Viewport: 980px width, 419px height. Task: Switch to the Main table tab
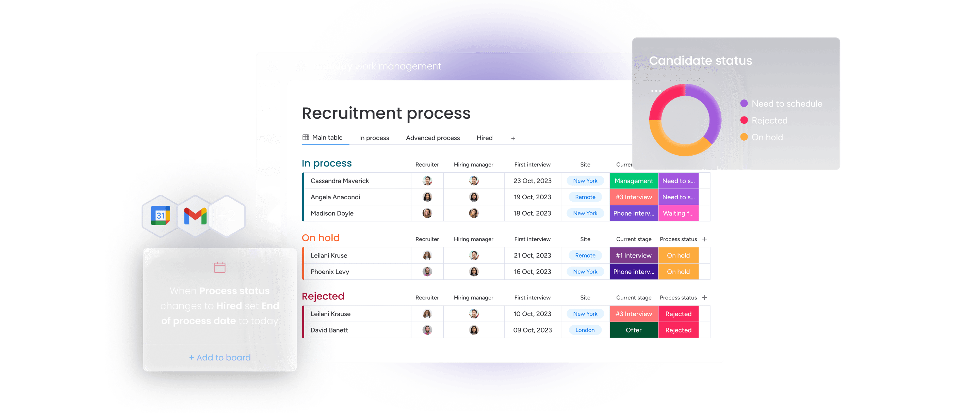coord(326,138)
